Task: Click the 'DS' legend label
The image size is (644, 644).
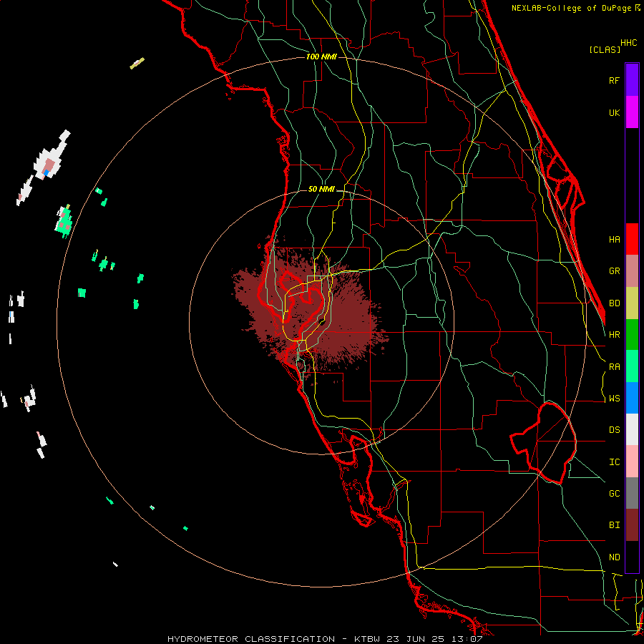Action: click(x=614, y=430)
